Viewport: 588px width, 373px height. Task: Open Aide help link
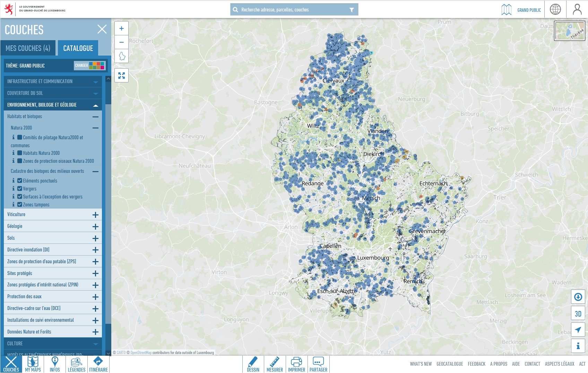coord(516,364)
